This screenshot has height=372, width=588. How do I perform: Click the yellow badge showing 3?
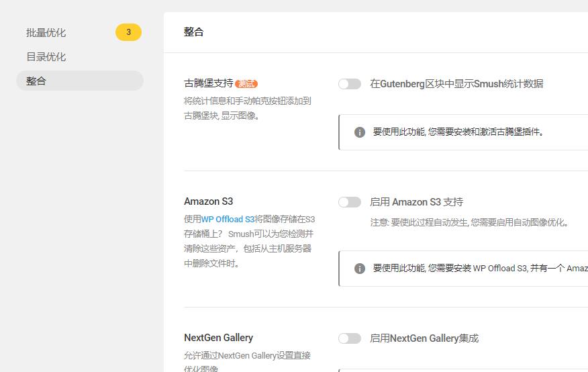[x=128, y=32]
